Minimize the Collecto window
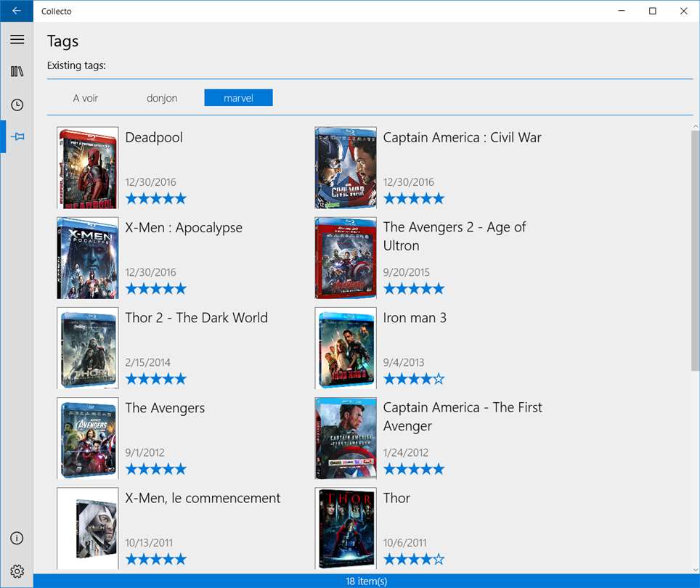 coord(622,11)
